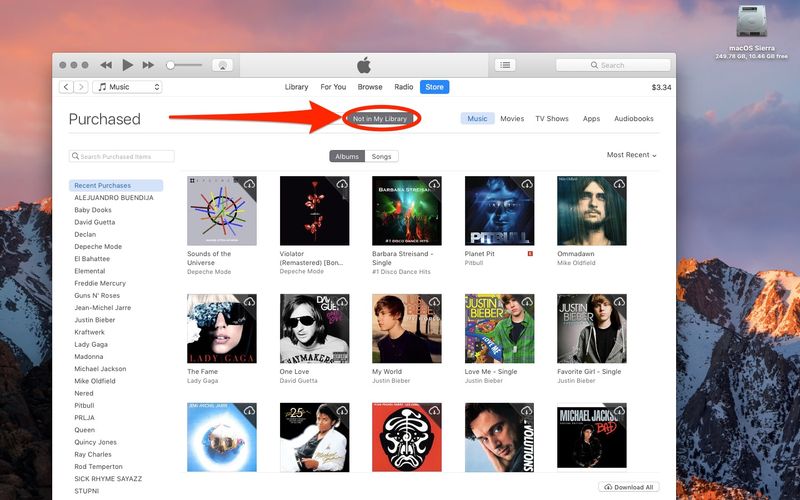
Task: Download Ommadawn via cloud icon
Action: click(x=619, y=184)
